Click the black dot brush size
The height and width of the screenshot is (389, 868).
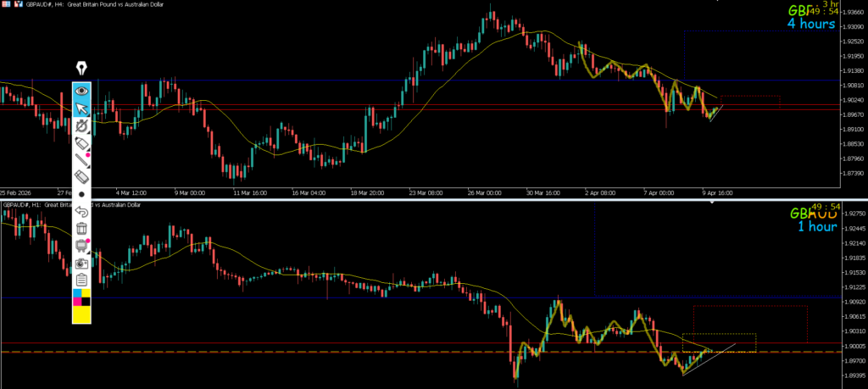[82, 194]
